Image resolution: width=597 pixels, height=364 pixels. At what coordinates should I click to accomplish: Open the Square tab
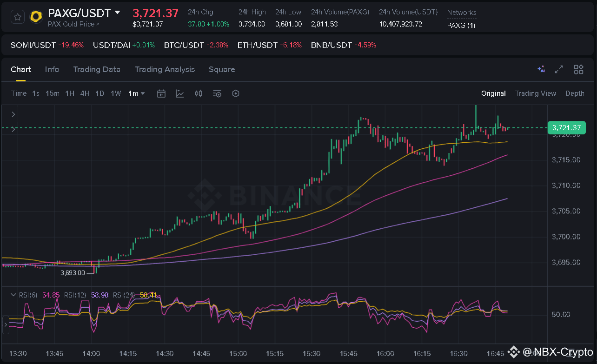pos(222,69)
